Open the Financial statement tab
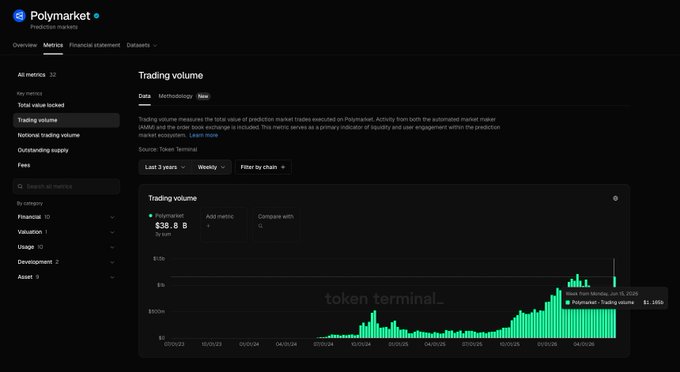 click(x=95, y=45)
